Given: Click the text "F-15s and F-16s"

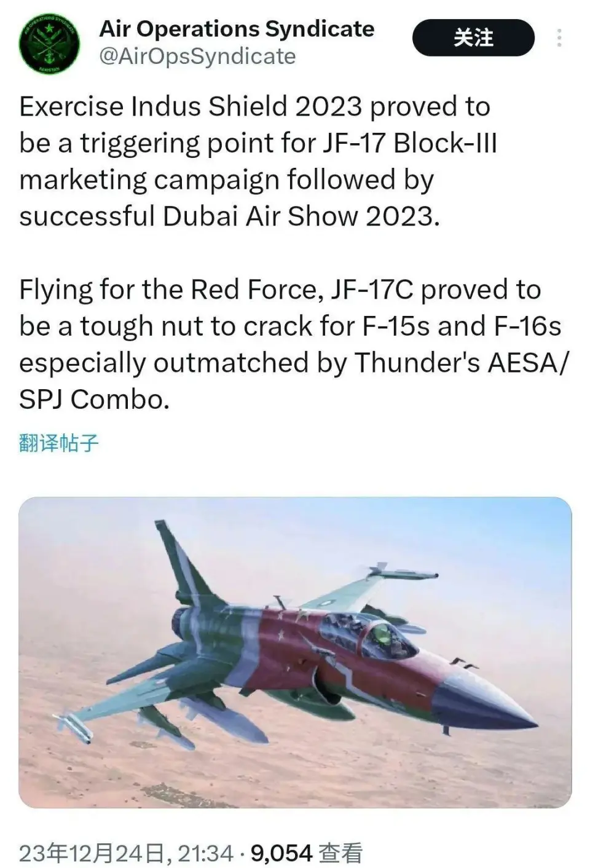Looking at the screenshot, I should point(462,326).
